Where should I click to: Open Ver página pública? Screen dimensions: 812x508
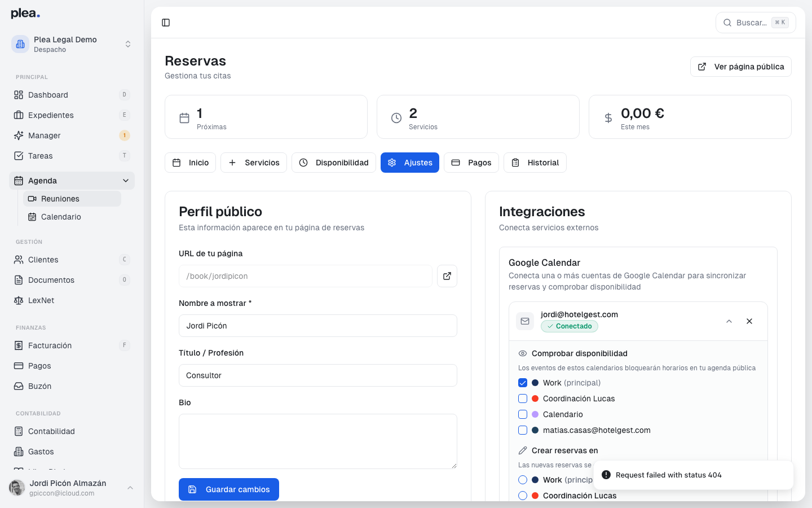click(740, 66)
